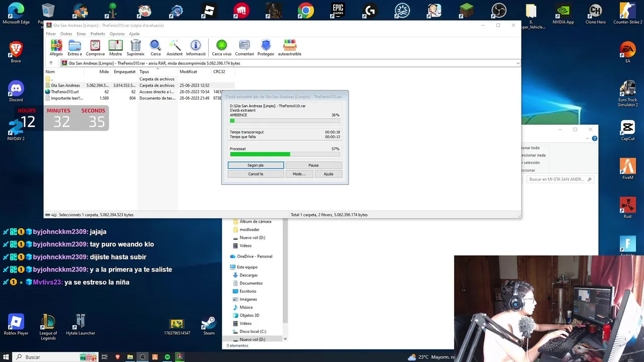Open the Assistent wizard icon
Screen dimensions: 644x362
click(175, 48)
